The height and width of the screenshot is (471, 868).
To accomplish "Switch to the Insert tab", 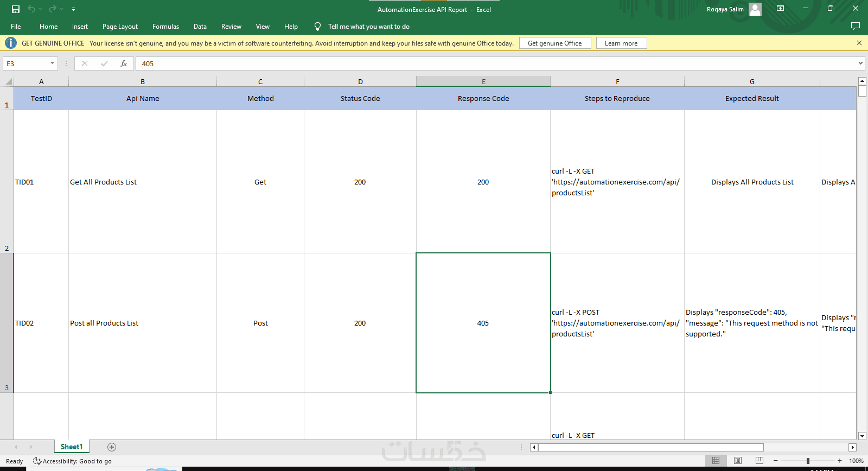I will (x=80, y=27).
